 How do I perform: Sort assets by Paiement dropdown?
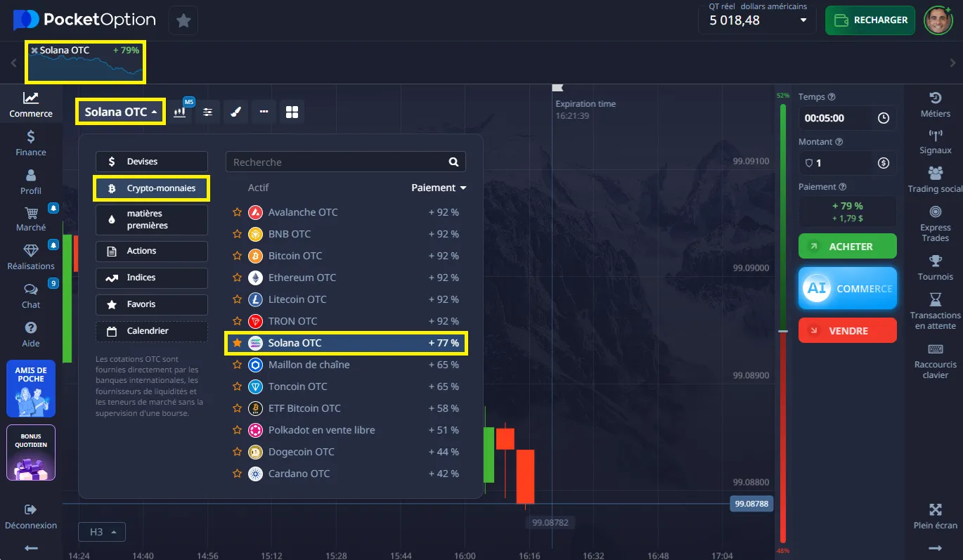439,188
